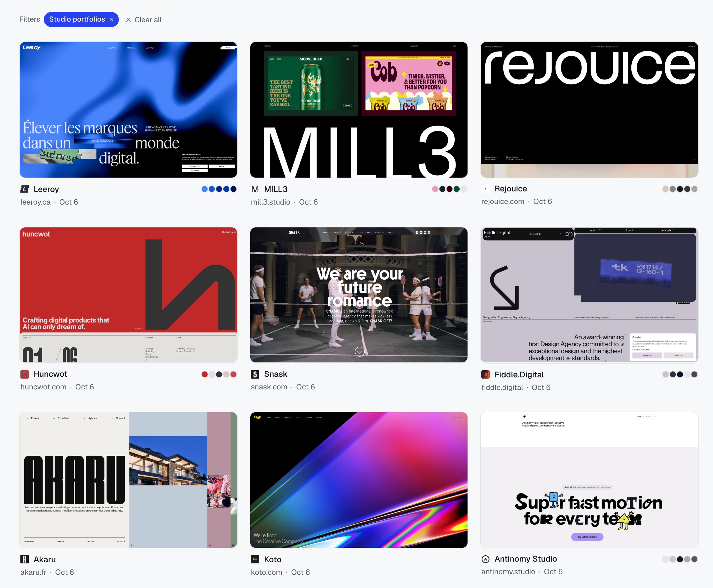
Task: Select the lightest blue swatch under Leeroy
Action: 205,189
